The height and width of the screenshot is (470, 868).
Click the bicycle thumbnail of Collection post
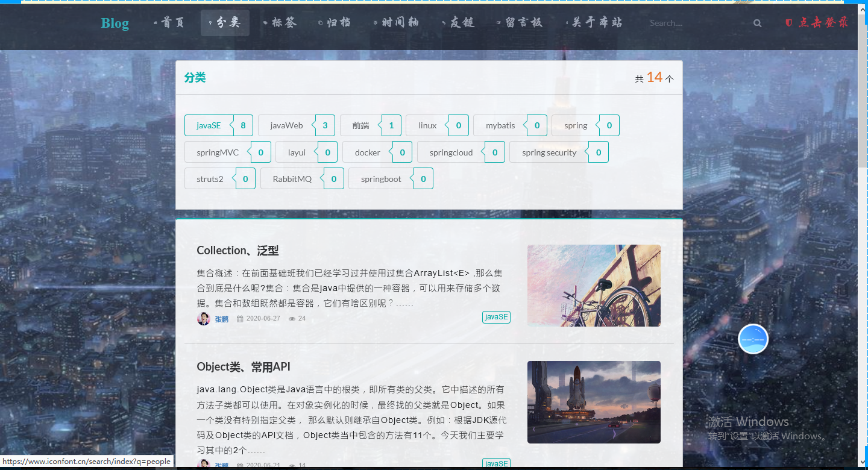(594, 285)
